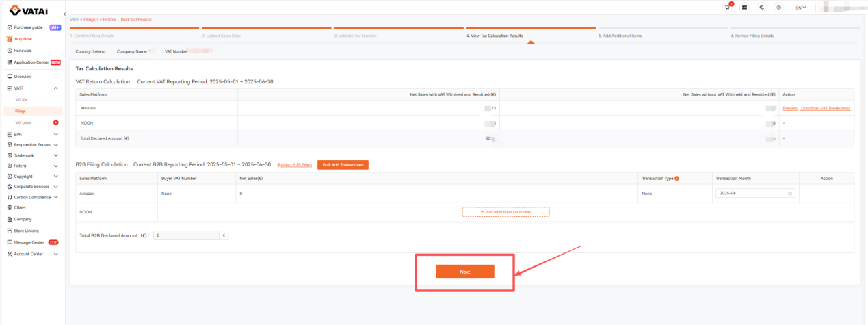
Task: Go to step 6 Review Filing Details
Action: coord(752,36)
